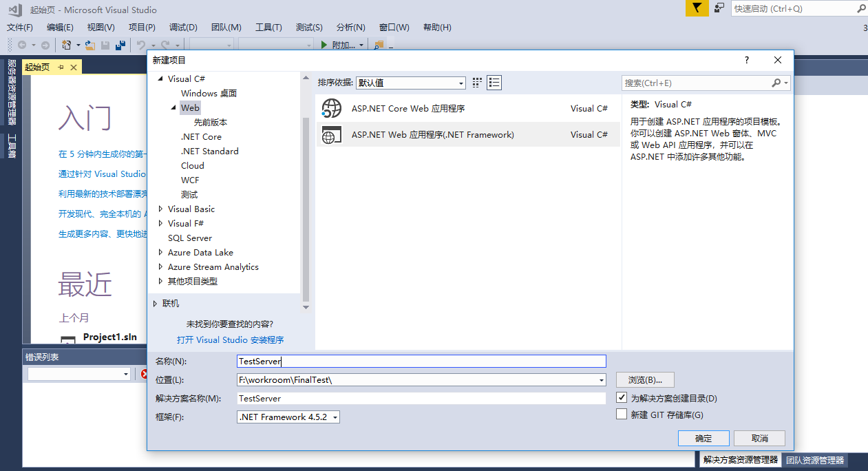Select the ASP.NET Core Web application template
The image size is (868, 471).
click(467, 109)
